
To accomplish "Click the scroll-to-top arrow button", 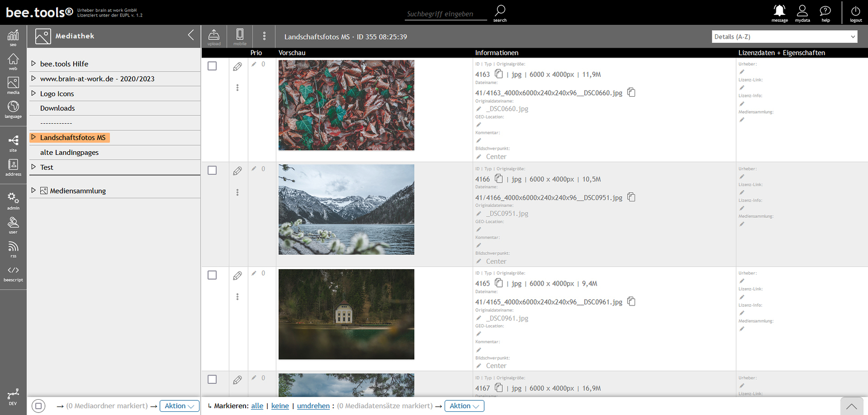I will click(x=851, y=406).
